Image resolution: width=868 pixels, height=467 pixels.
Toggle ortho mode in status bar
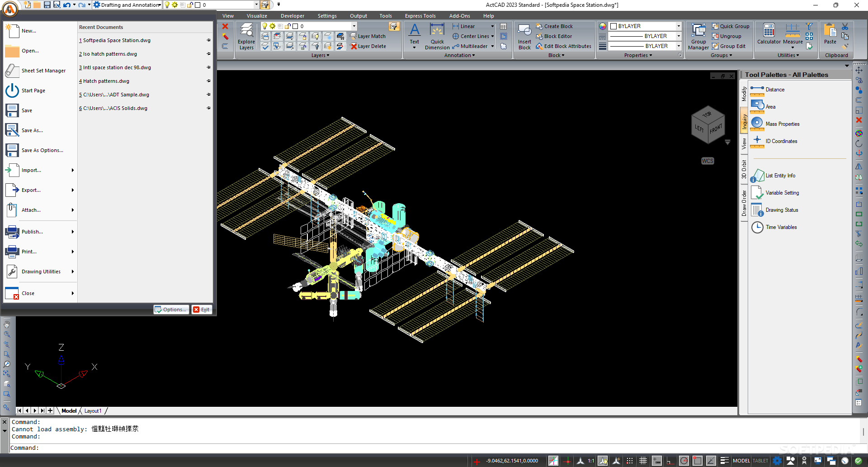(670, 461)
